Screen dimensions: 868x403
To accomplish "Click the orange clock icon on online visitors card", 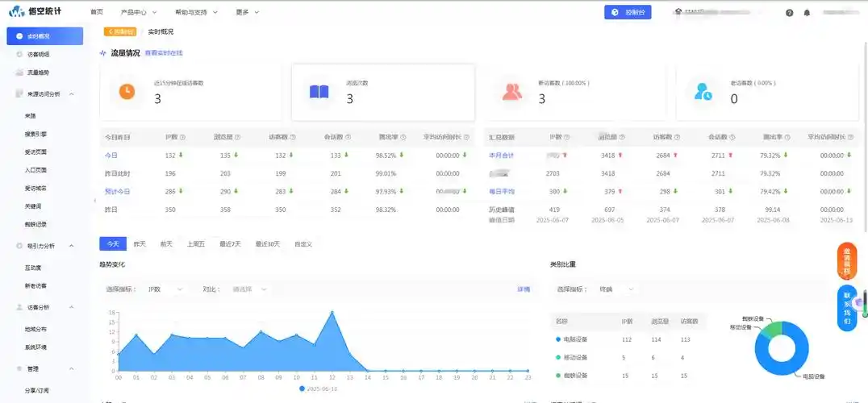I will (x=127, y=91).
